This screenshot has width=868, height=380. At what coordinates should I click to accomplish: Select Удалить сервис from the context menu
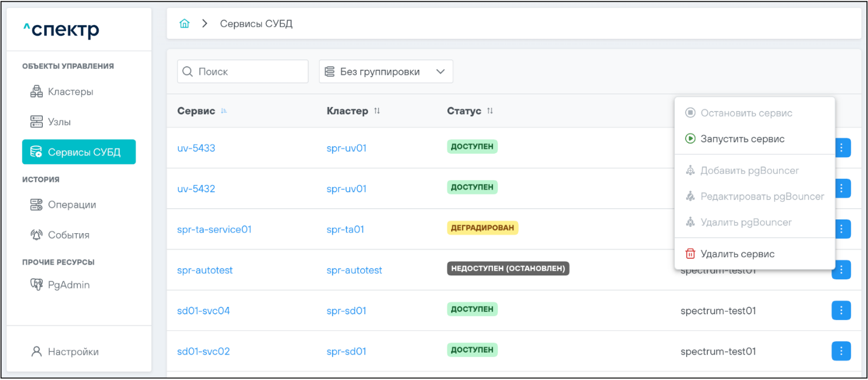pyautogui.click(x=737, y=254)
